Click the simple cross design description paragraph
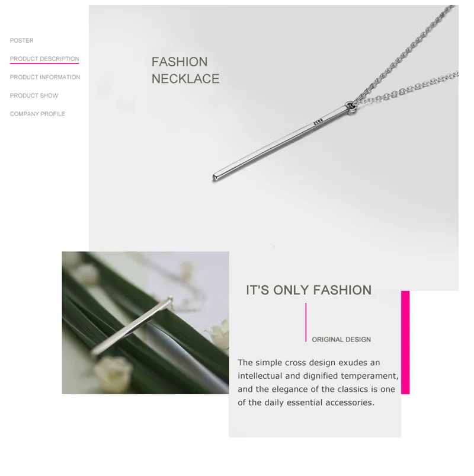474x476 pixels. pyautogui.click(x=318, y=382)
